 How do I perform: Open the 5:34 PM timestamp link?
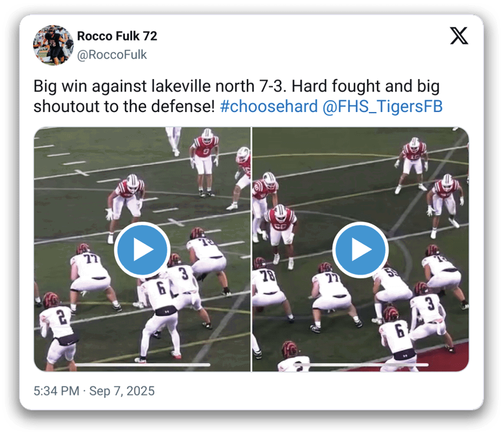point(56,391)
